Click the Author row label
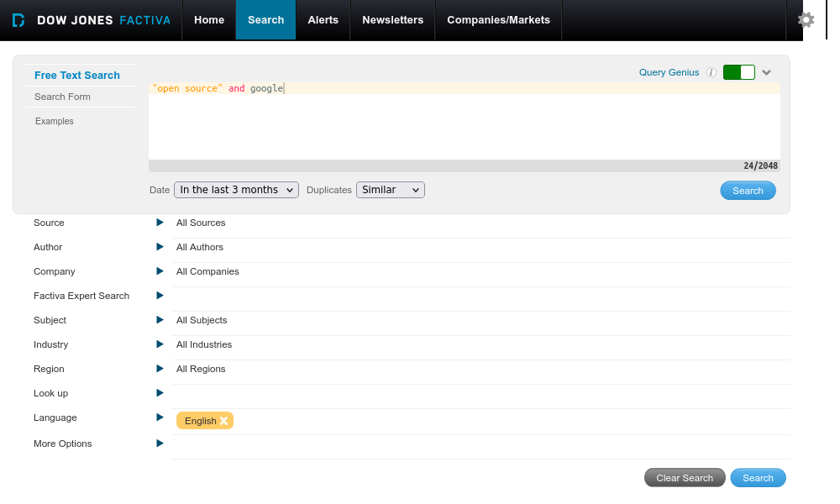This screenshot has width=840, height=504. [48, 247]
